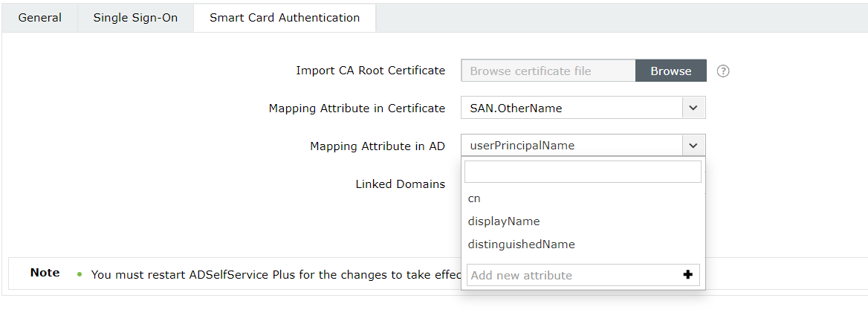Image resolution: width=868 pixels, height=324 pixels.
Task: Click the Mapping Attribute in Certificate label
Action: tap(357, 108)
